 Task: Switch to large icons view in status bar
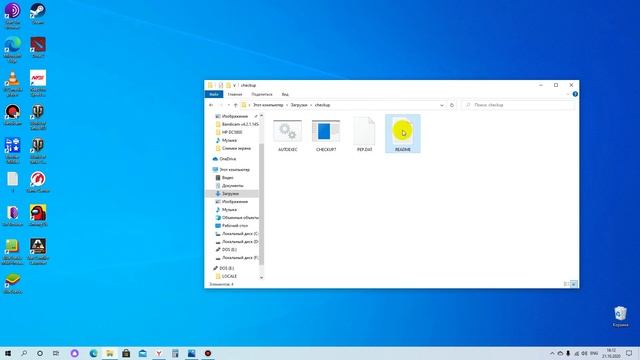573,284
